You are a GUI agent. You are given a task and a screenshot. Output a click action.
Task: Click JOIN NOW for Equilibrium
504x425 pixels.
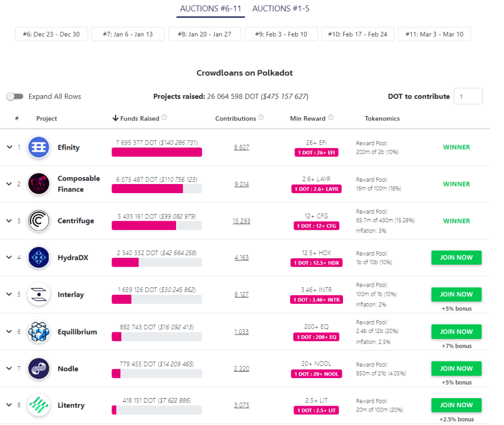[457, 331]
